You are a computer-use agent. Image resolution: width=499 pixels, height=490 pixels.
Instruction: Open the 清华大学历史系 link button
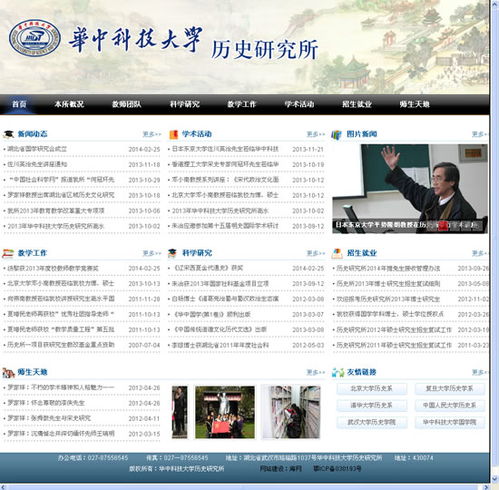coord(371,405)
